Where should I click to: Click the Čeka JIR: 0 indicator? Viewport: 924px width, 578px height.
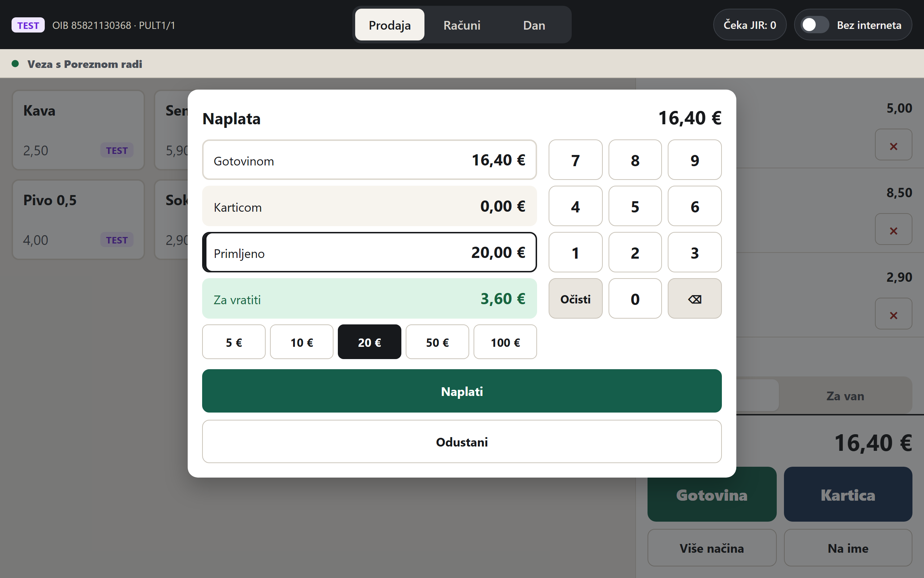[750, 25]
